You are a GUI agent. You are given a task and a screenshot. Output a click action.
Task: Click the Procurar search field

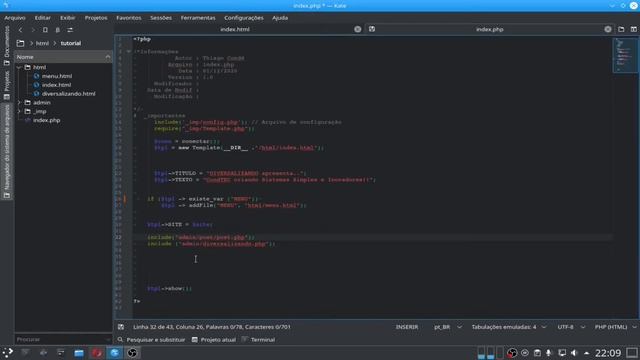(63, 339)
